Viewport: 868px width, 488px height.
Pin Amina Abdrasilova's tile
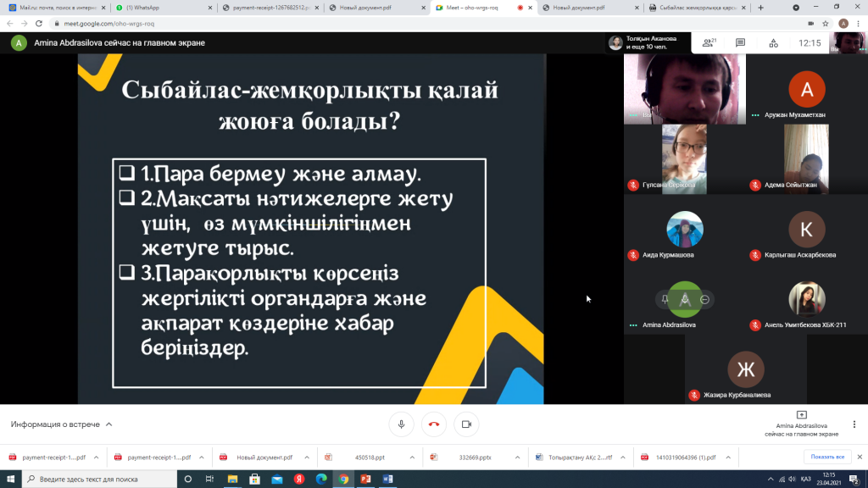666,299
